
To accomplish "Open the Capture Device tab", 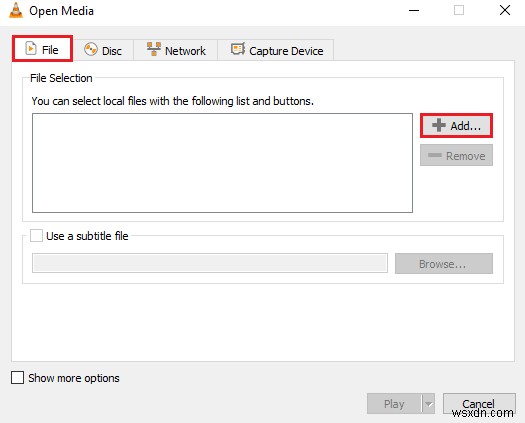I will click(x=276, y=51).
